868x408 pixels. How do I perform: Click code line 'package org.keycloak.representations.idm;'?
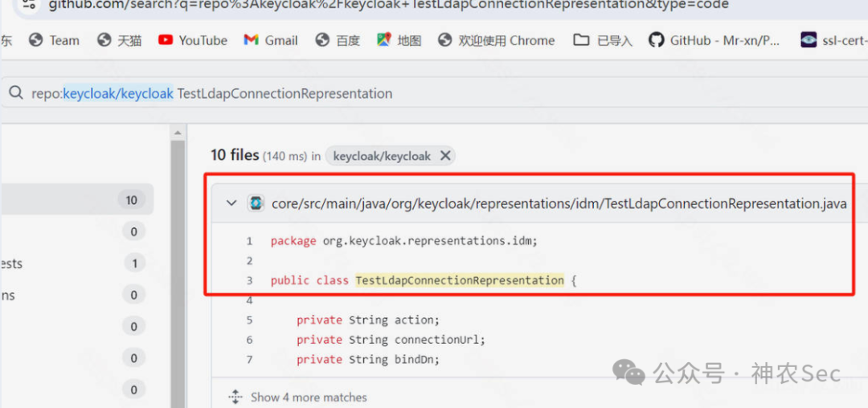pos(404,241)
